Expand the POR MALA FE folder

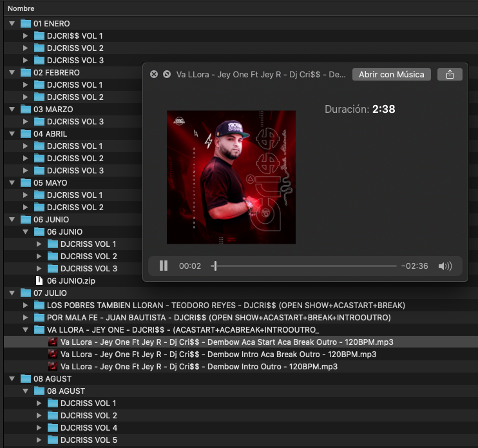(x=26, y=318)
